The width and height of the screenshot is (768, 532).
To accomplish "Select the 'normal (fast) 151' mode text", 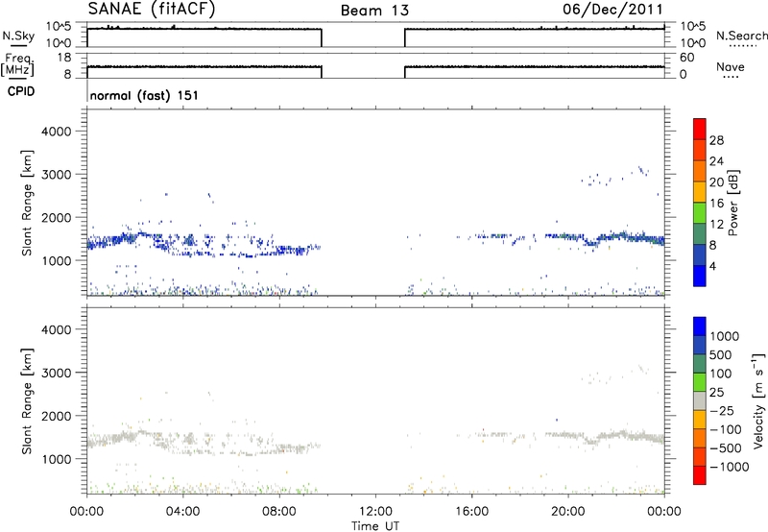I will tap(145, 95).
